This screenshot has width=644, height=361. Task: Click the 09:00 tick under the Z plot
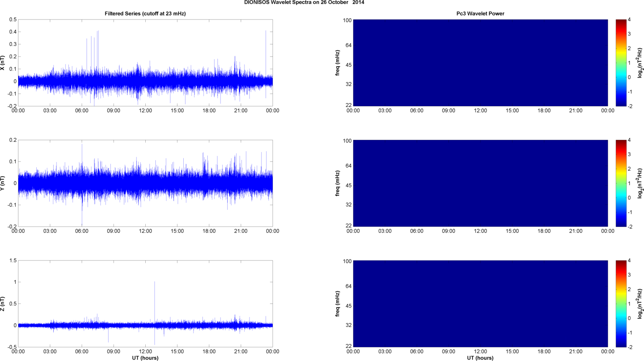(x=114, y=352)
